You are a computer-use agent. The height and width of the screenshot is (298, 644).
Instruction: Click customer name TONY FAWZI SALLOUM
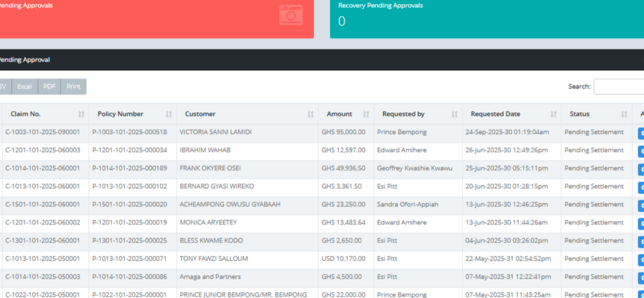(x=214, y=259)
